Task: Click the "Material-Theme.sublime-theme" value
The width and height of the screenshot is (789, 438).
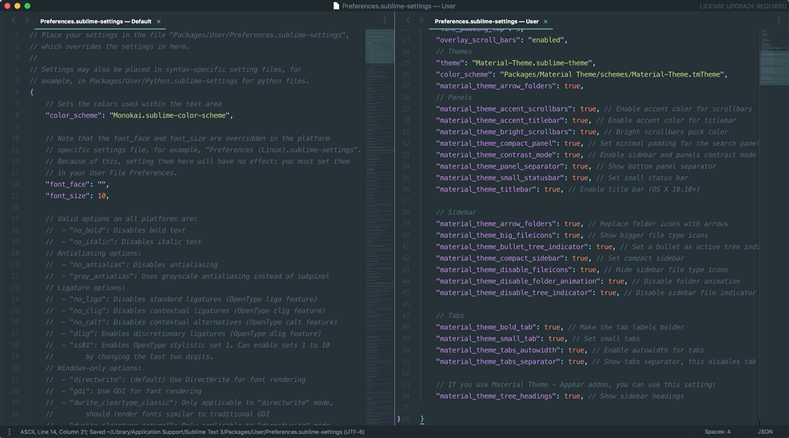Action: pos(533,63)
